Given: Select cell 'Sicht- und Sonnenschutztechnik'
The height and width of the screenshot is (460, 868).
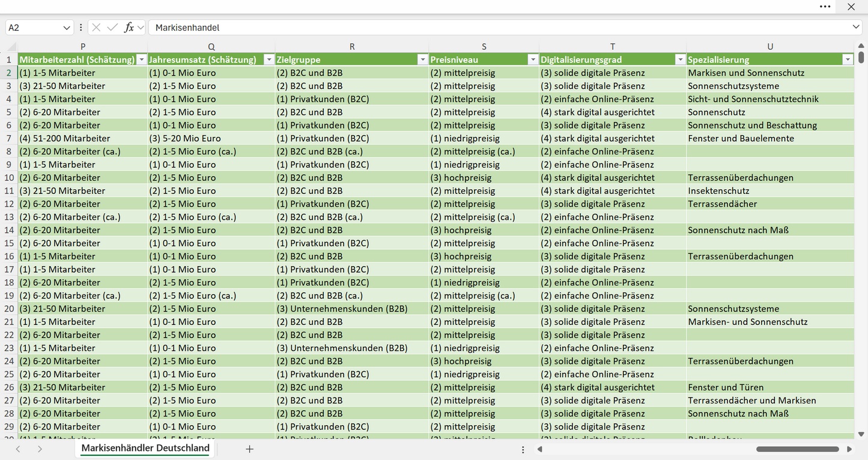Looking at the screenshot, I should click(770, 99).
